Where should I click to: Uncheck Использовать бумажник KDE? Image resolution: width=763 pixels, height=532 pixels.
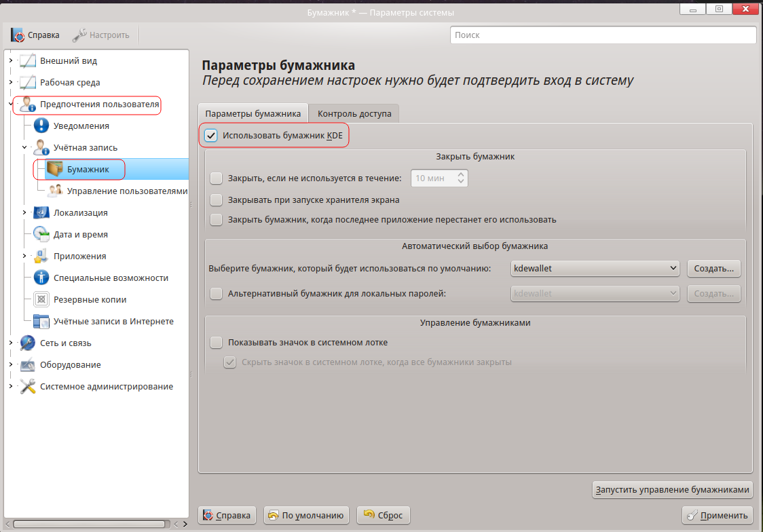tap(210, 135)
